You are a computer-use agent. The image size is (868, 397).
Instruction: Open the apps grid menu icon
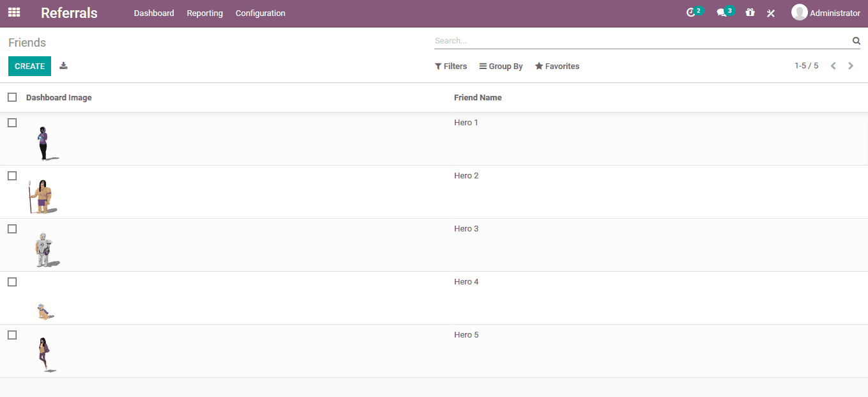14,12
